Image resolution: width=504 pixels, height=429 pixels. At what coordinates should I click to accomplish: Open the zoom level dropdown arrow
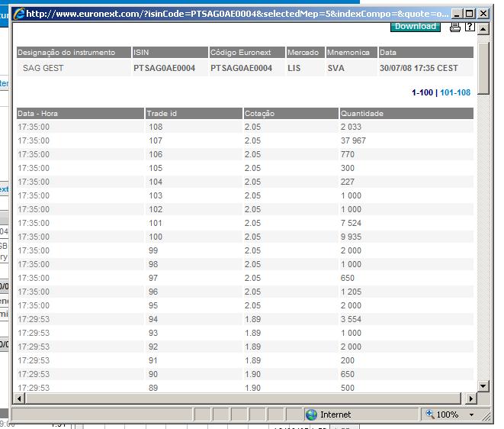tap(471, 414)
